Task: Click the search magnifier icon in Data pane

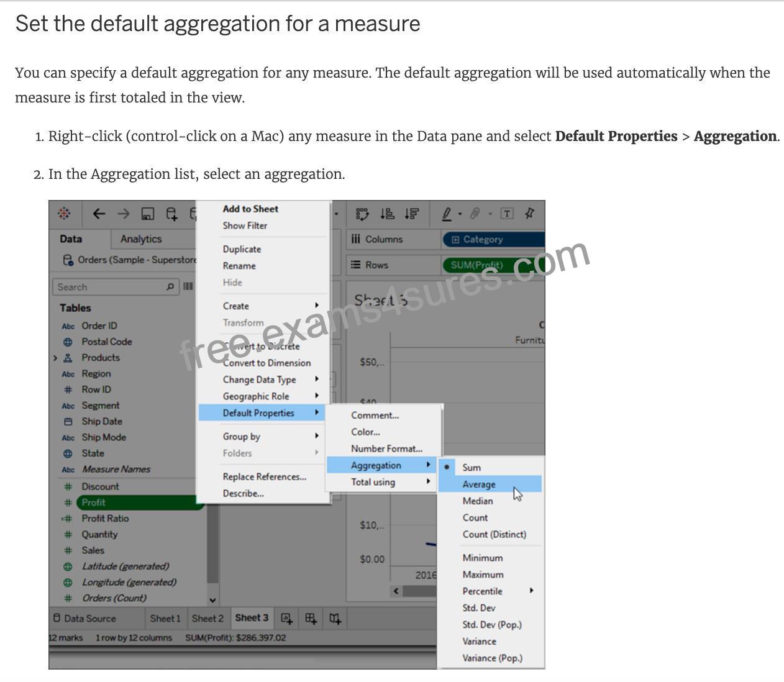Action: [x=170, y=287]
